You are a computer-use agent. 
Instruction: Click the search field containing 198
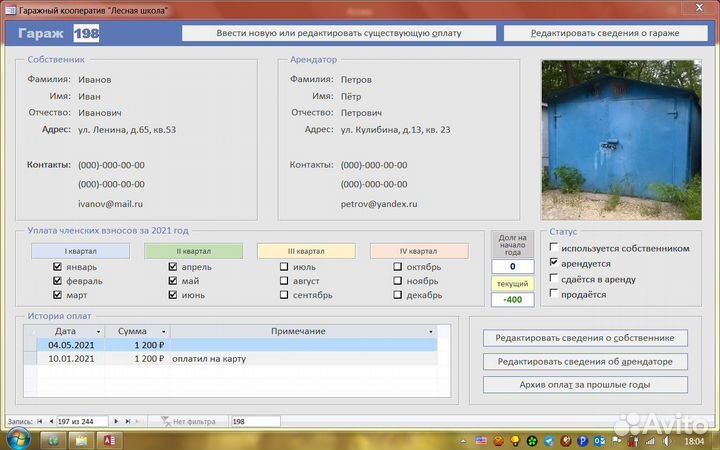pos(255,422)
